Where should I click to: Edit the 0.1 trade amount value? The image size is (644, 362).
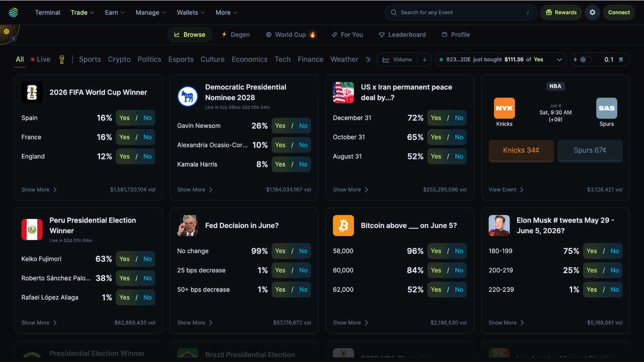[x=609, y=60]
